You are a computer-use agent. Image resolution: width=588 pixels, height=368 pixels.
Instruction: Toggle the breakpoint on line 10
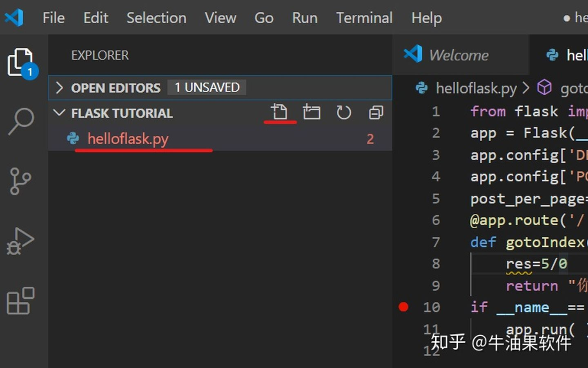pos(403,306)
